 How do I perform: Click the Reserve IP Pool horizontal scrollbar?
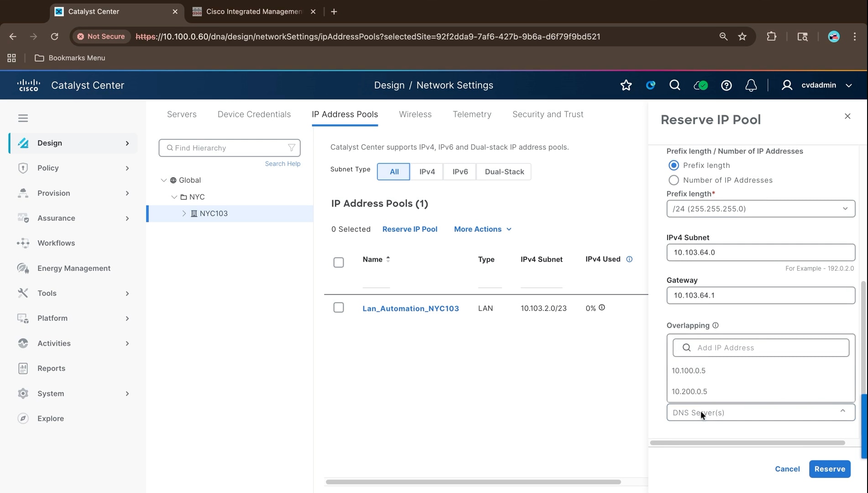coord(748,443)
